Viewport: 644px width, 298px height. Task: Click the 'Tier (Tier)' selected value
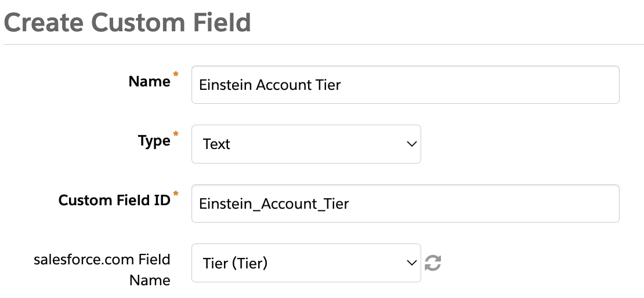[235, 264]
